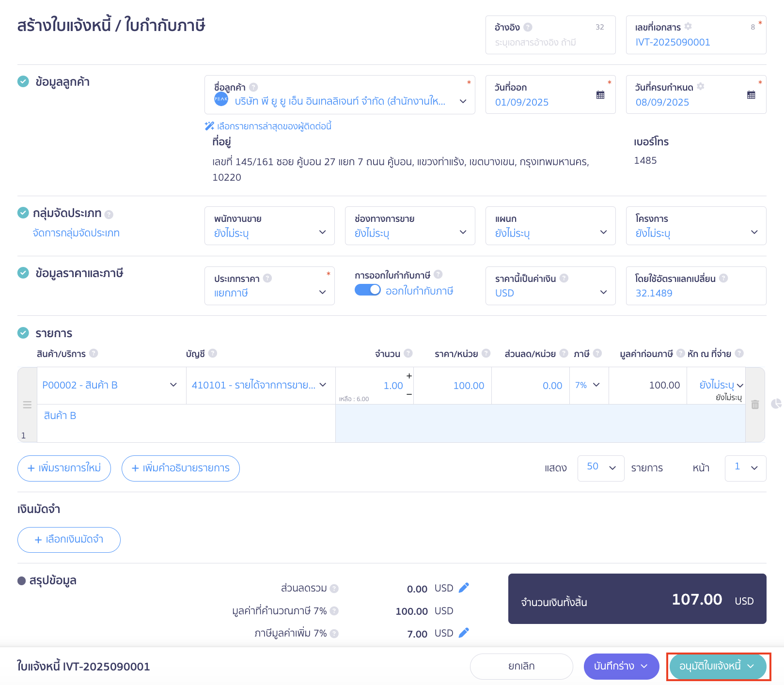Click the pie chart icon beside item row
This screenshot has width=784, height=685.
pos(776,404)
